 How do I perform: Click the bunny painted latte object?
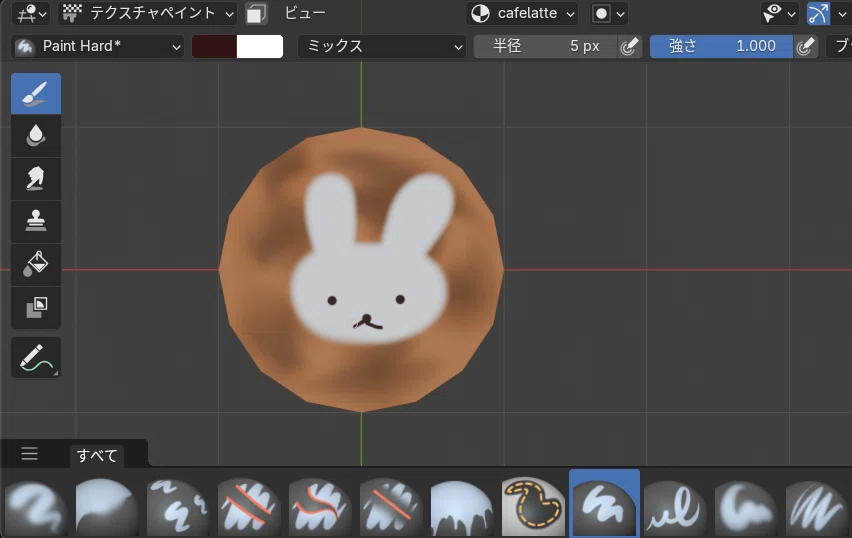coord(361,270)
